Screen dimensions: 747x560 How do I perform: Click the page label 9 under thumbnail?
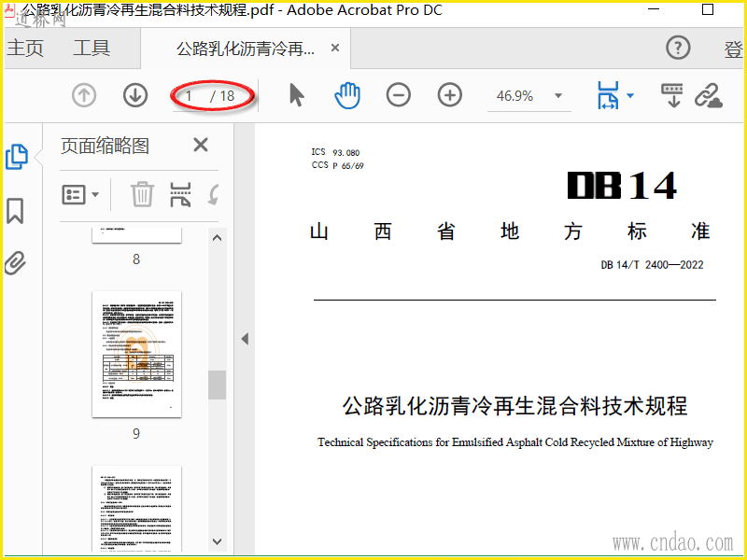coord(136,434)
